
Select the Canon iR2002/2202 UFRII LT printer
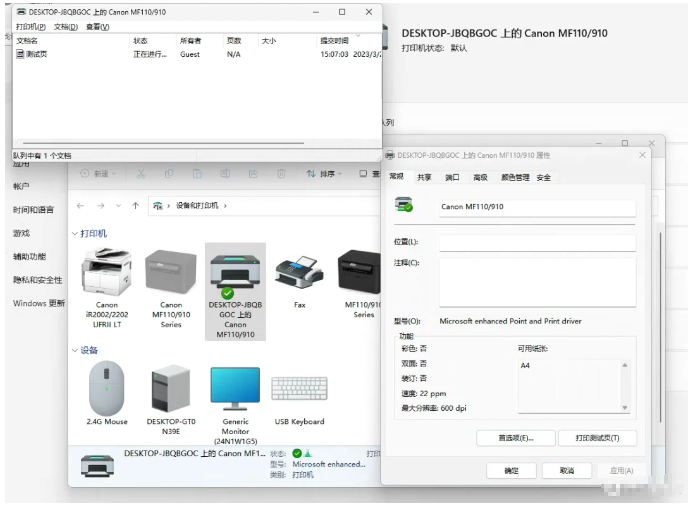[107, 288]
